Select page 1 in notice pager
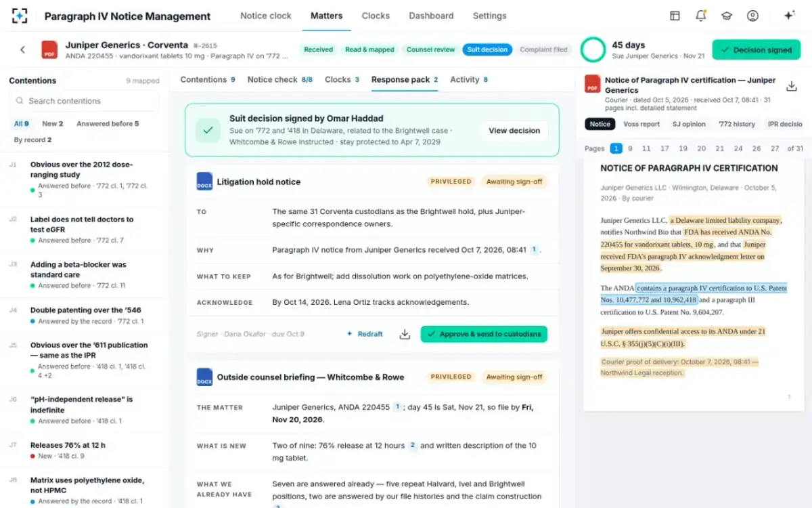Viewport: 812px width, 508px height. click(x=616, y=148)
